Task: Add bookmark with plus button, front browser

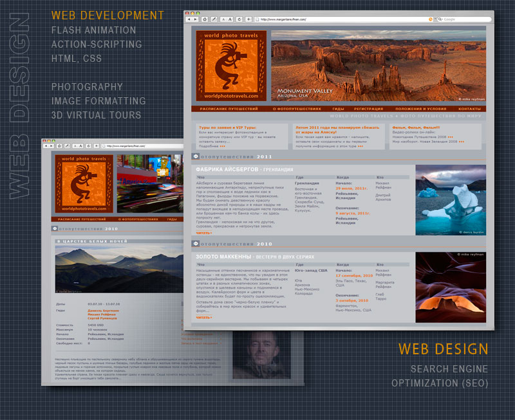Action: (x=248, y=19)
